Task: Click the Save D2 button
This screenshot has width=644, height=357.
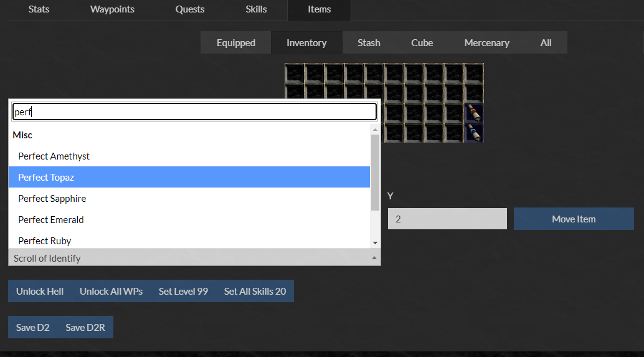Action: (33, 328)
